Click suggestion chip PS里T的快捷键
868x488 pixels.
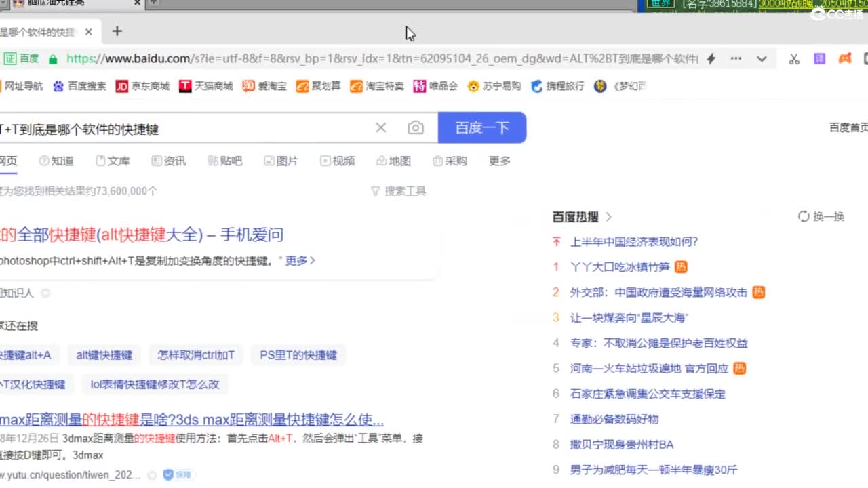[x=298, y=355]
